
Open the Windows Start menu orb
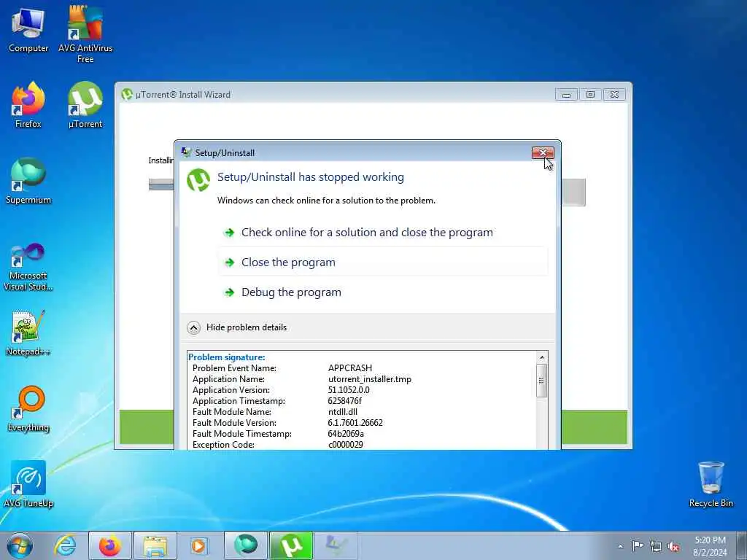pyautogui.click(x=20, y=545)
